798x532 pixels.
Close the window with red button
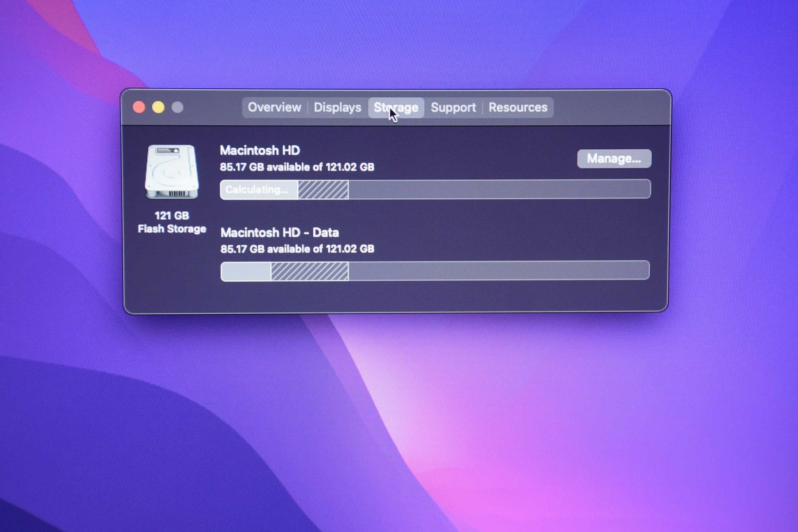pyautogui.click(x=139, y=108)
